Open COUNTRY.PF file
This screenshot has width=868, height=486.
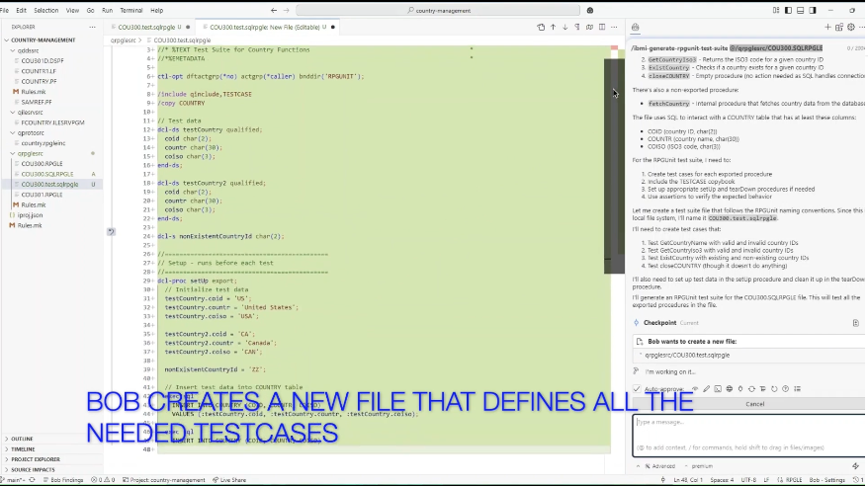51,81
